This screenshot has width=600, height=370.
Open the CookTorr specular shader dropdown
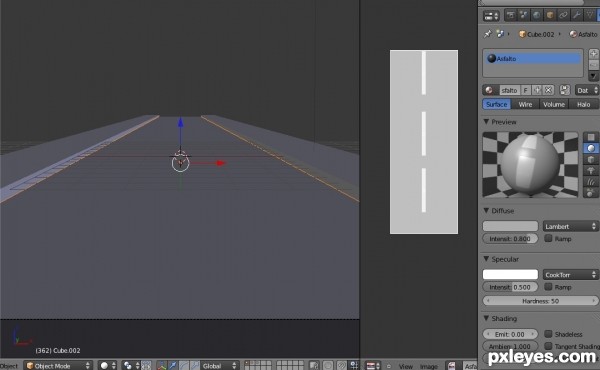click(x=570, y=274)
